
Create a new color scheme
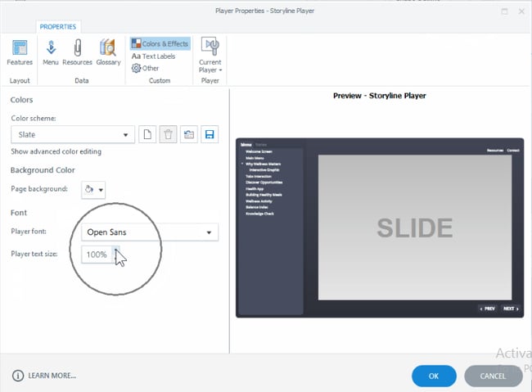(x=147, y=134)
